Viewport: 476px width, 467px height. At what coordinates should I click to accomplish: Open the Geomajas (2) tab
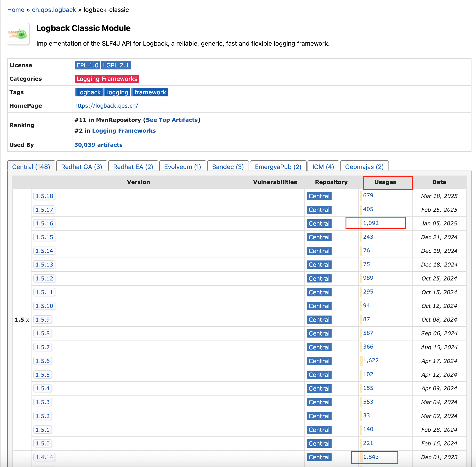tap(364, 167)
